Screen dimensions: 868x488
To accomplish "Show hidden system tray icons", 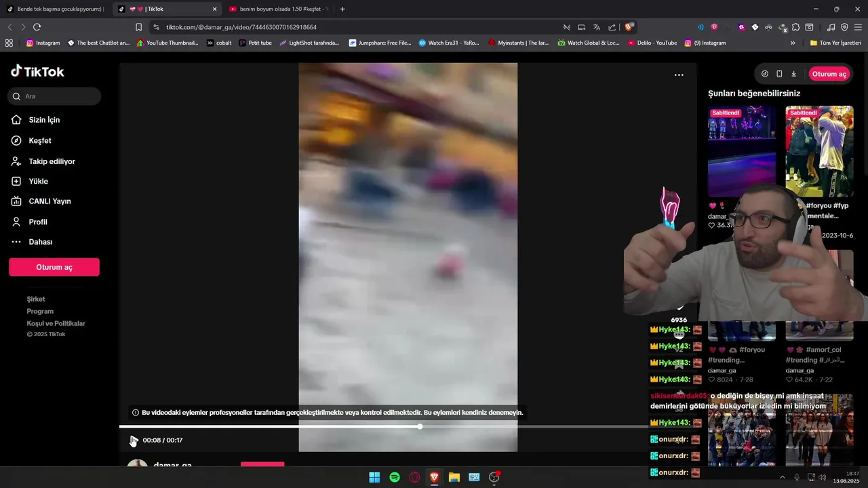I will [782, 477].
